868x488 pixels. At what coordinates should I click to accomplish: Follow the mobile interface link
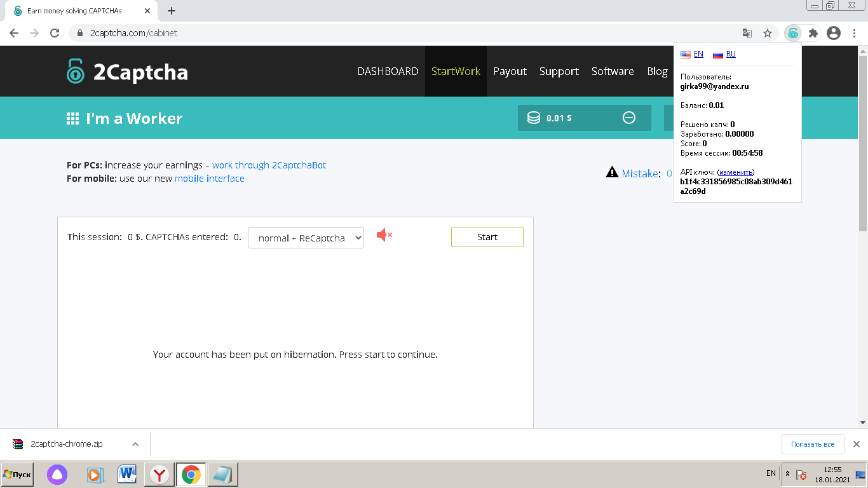[x=210, y=179]
